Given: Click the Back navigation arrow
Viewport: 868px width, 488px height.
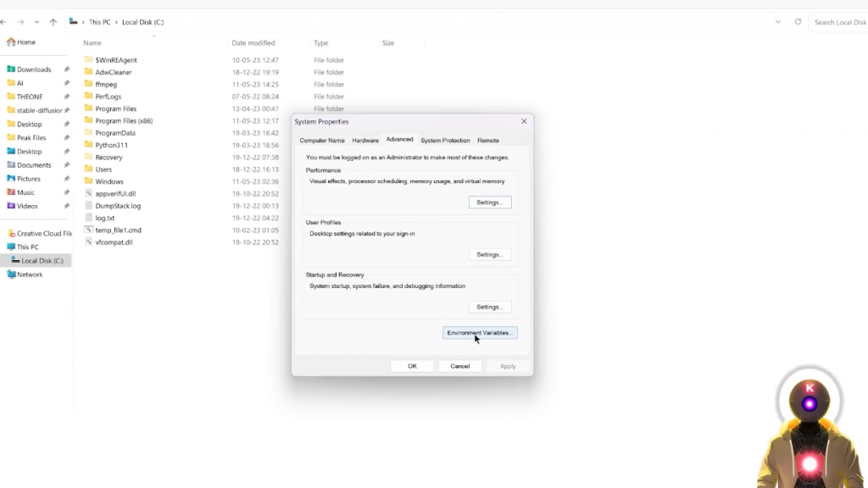Looking at the screenshot, I should coord(4,22).
